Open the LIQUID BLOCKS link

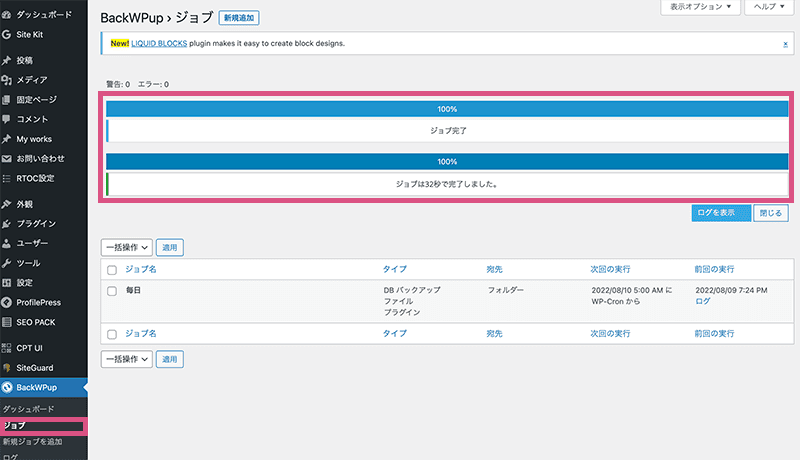pos(159,44)
